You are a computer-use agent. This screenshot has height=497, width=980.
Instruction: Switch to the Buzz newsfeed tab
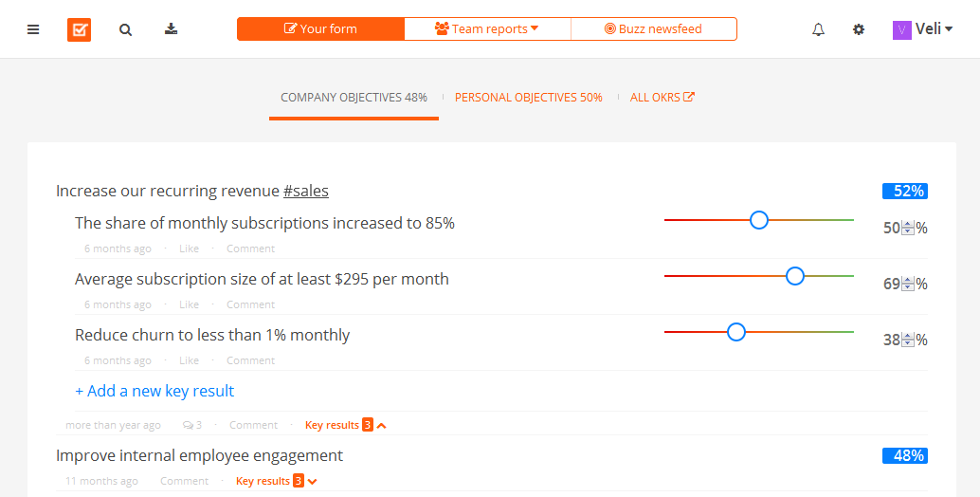(x=653, y=29)
